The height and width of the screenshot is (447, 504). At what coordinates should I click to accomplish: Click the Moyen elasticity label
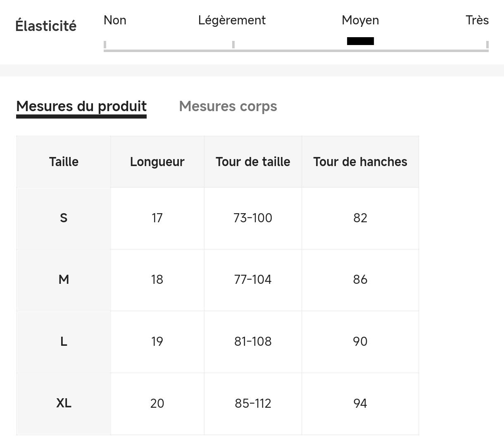360,20
